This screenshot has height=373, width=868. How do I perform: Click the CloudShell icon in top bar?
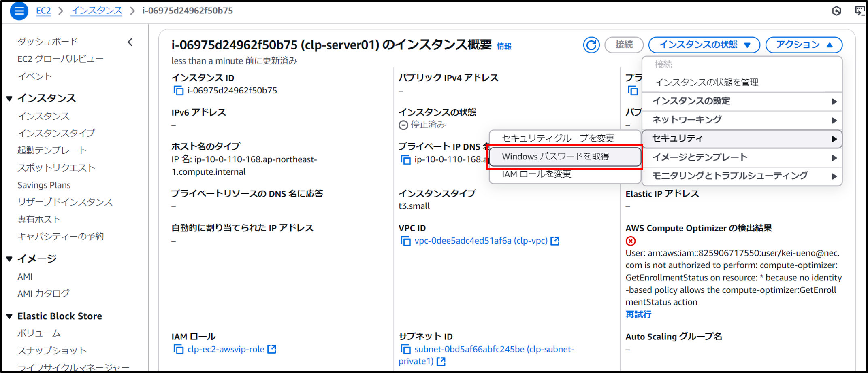(x=859, y=11)
